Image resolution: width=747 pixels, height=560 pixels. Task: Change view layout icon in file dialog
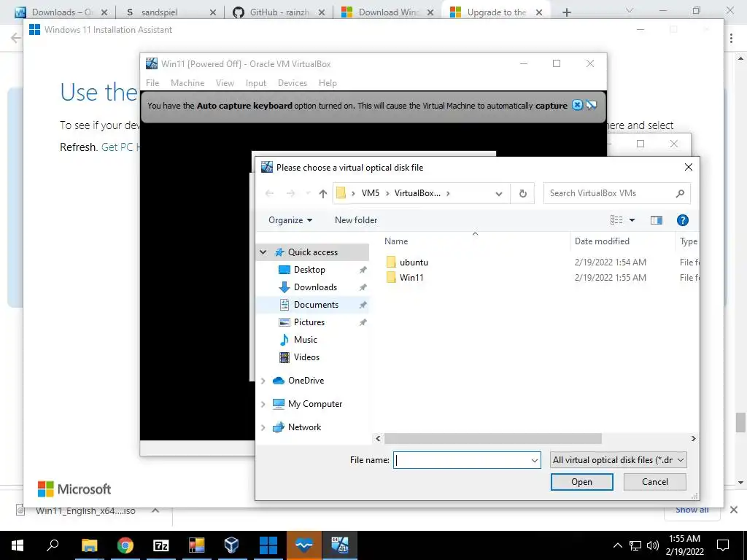[x=616, y=220]
